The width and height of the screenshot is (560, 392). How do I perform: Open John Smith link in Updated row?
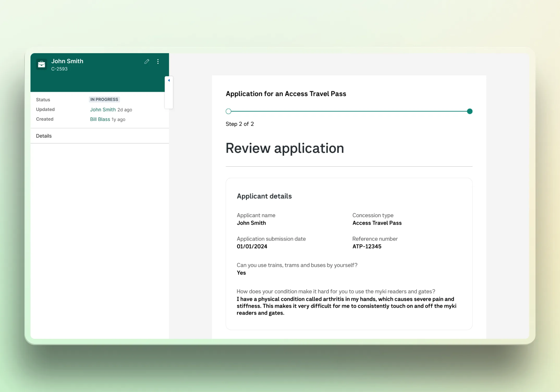[103, 110]
